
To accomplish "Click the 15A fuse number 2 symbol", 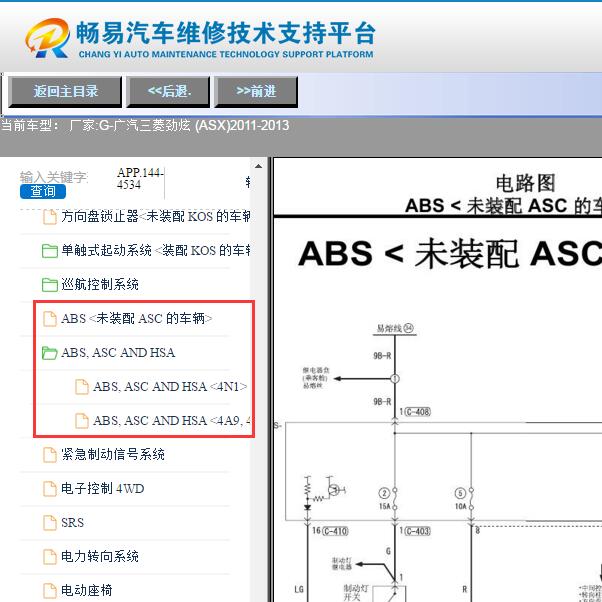I will (x=389, y=499).
